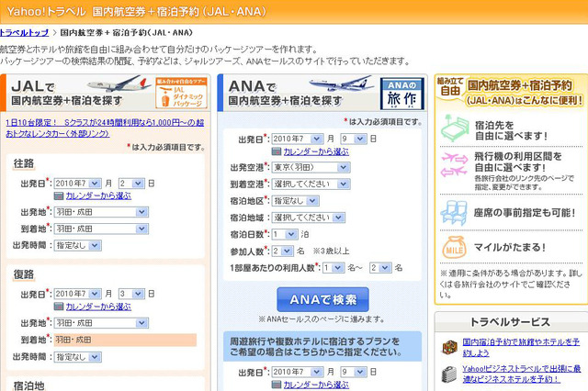Open ANA 出発日 year-month dropdown
Viewport: 588px width, 391px height.
[x=298, y=139]
